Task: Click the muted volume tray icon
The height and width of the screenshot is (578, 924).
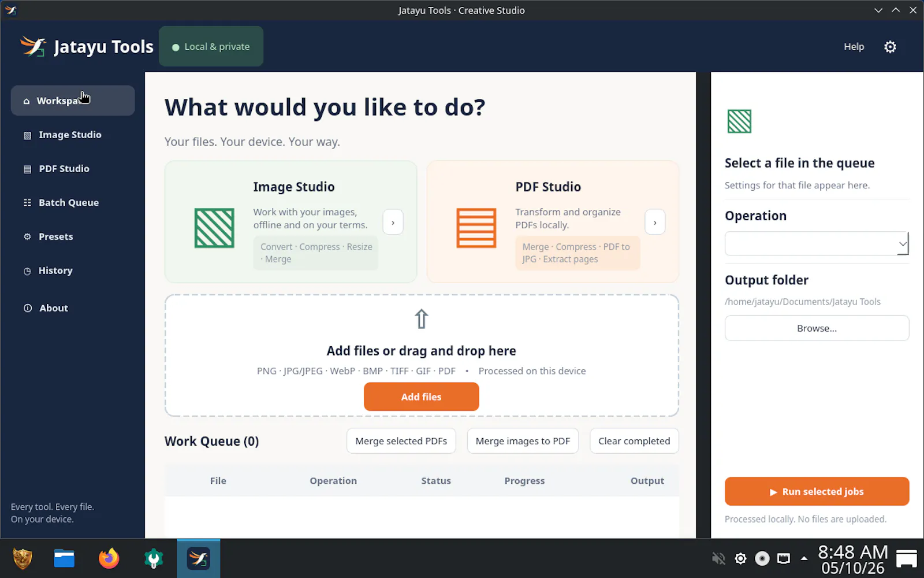Action: click(718, 558)
